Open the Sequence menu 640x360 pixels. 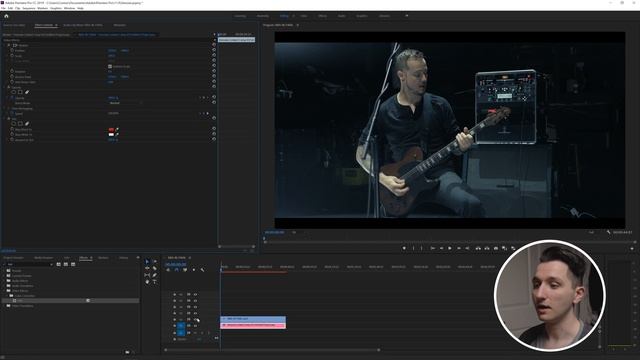29,8
